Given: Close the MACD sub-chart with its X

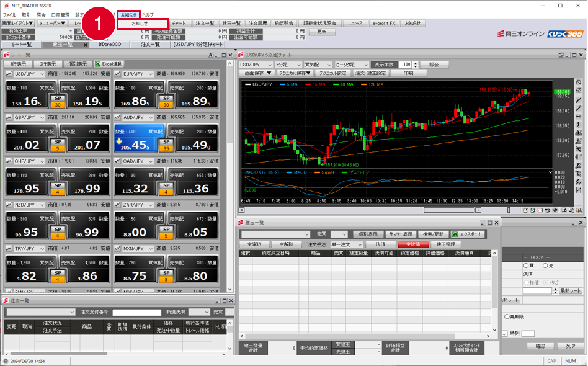Looking at the screenshot, I should (x=550, y=172).
